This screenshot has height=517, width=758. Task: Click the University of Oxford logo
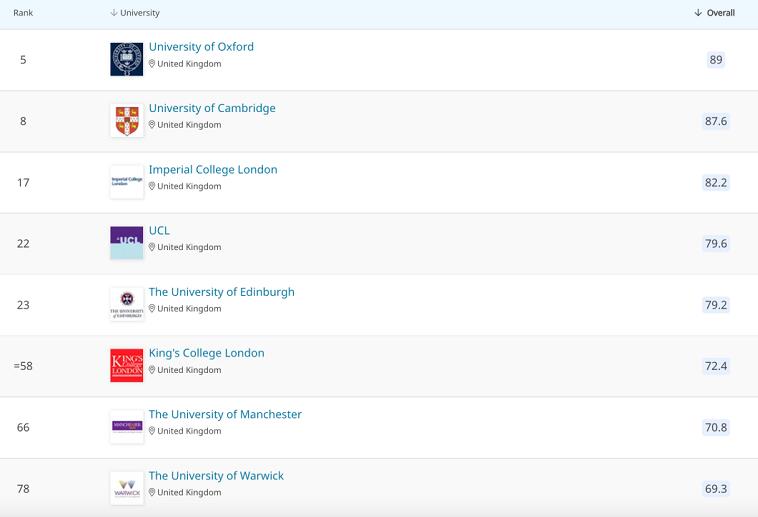click(127, 60)
